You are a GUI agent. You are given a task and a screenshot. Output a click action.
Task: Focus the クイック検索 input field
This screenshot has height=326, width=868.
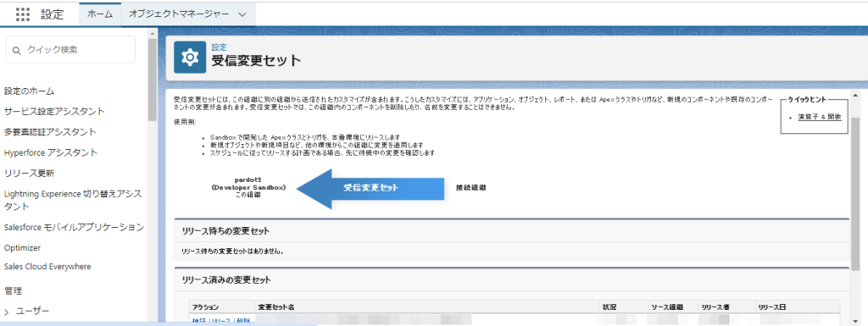point(70,50)
